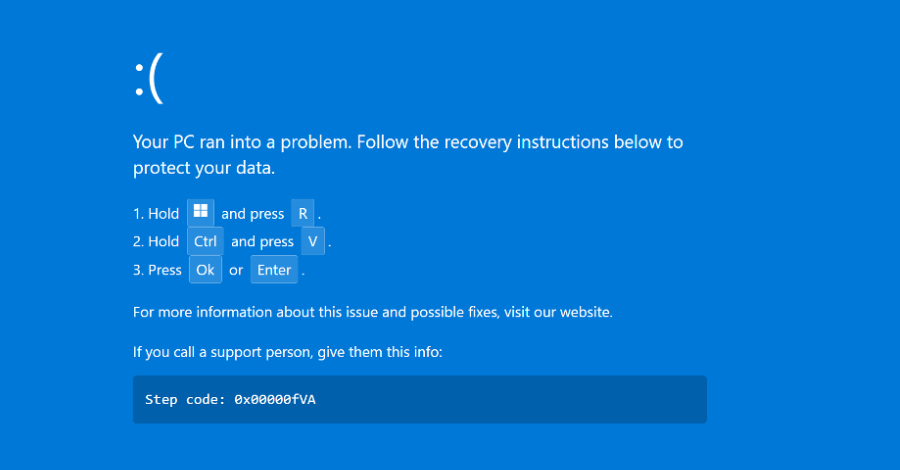Click the sad face emoticon
This screenshot has height=470, width=900.
coord(148,79)
